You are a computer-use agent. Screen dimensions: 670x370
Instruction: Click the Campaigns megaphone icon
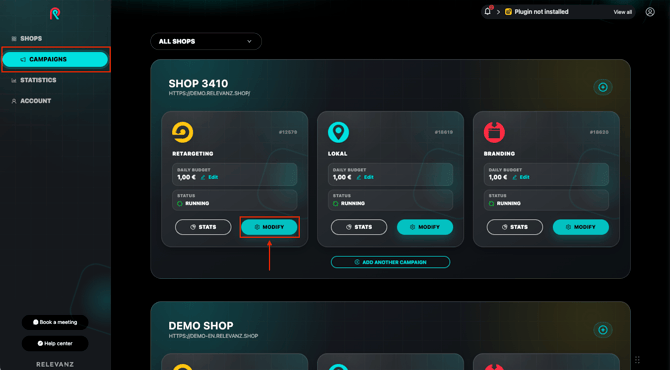(23, 59)
